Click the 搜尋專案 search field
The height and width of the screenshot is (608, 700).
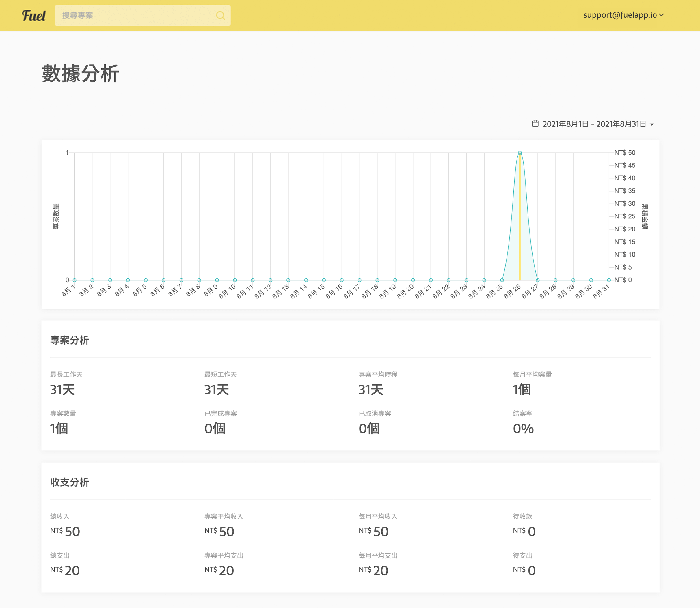point(136,16)
